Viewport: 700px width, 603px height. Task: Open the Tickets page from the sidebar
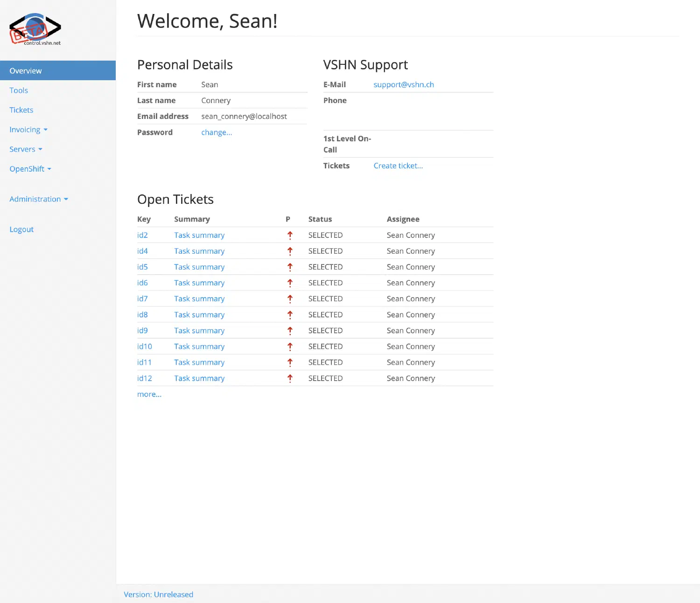(21, 110)
